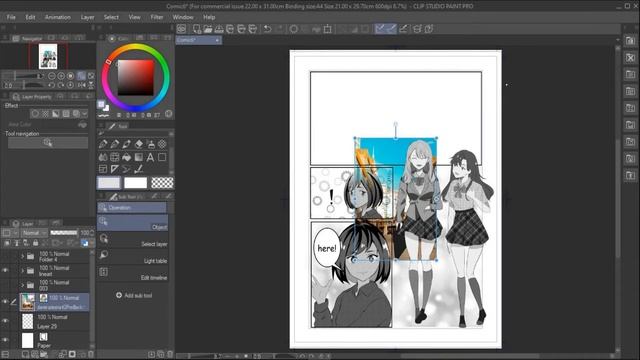Open the Edit menu
This screenshot has width=640, height=360.
[x=30, y=17]
